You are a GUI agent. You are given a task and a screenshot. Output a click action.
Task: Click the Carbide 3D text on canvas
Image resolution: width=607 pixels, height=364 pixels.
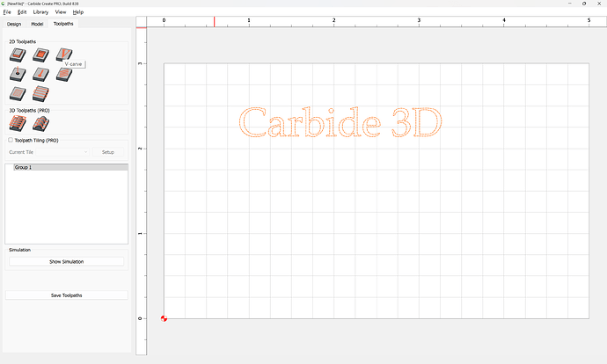[x=340, y=124]
